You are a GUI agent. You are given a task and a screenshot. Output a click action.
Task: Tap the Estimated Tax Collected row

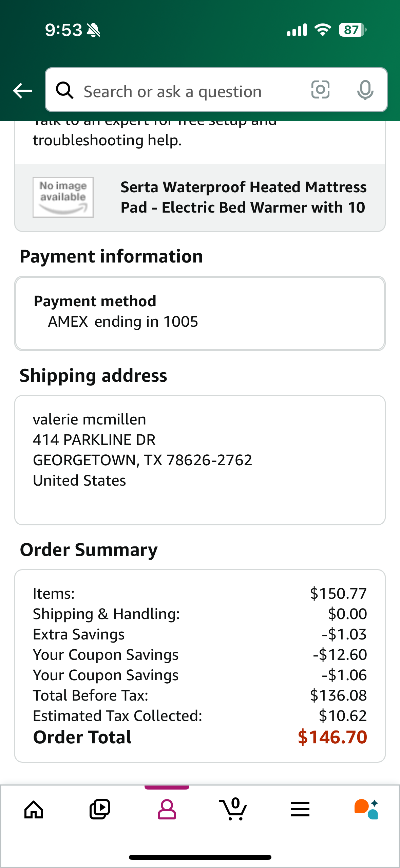[200, 716]
